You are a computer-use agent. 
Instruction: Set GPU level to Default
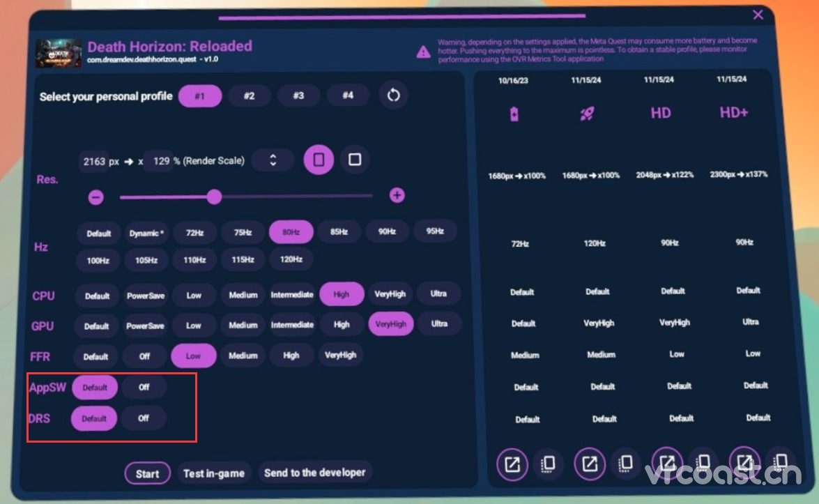pos(97,326)
